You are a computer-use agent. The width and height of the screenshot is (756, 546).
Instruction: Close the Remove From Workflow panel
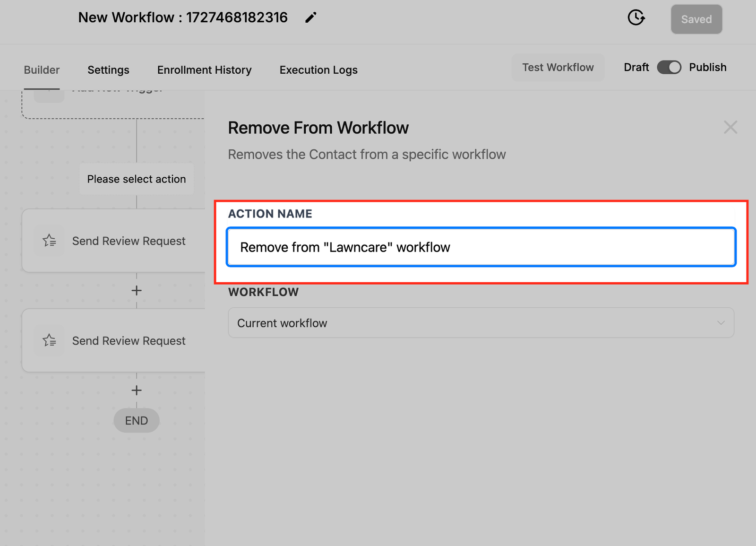click(730, 127)
